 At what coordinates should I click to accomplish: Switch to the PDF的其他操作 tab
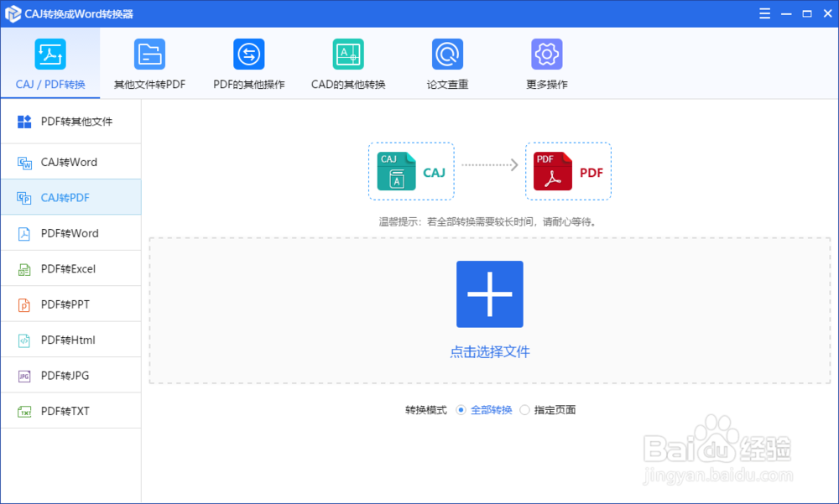click(x=248, y=63)
